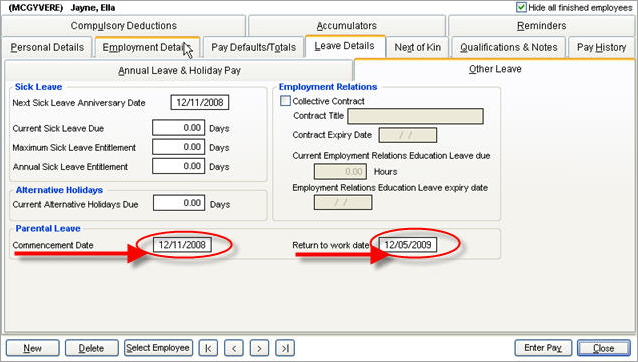
Task: Switch to Personal Details tab
Action: (47, 47)
